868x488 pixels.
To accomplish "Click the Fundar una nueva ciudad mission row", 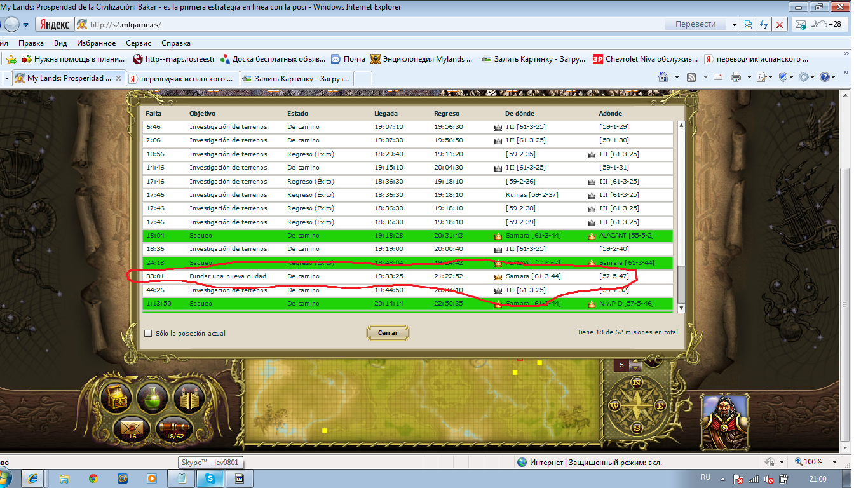I will click(x=408, y=276).
